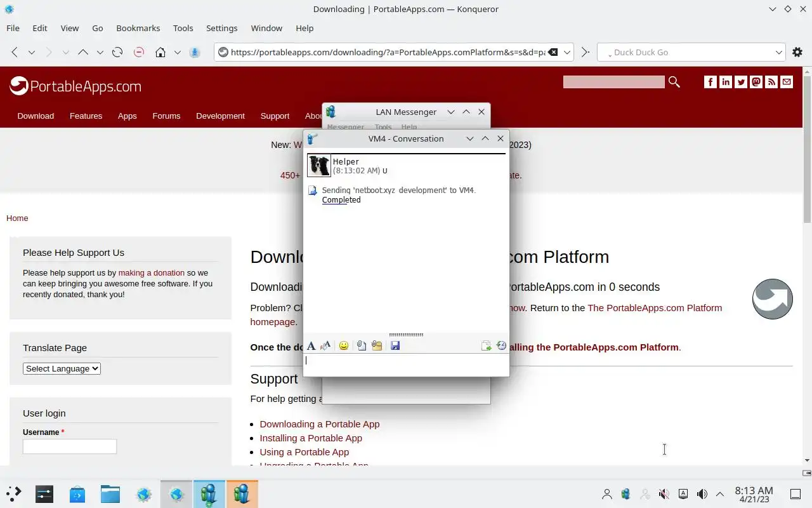Expand the URL bar history dropdown

[x=567, y=52]
